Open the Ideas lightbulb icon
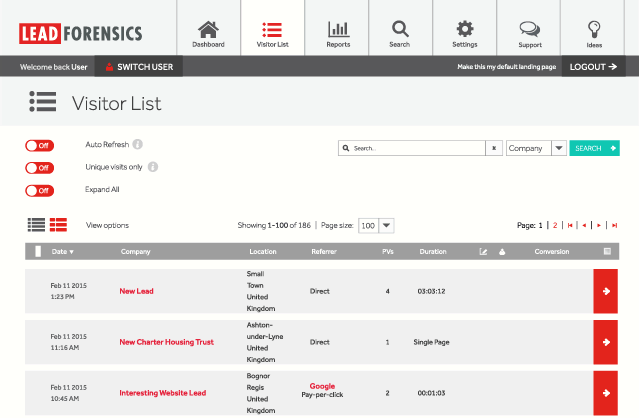The width and height of the screenshot is (639, 418). 593,29
